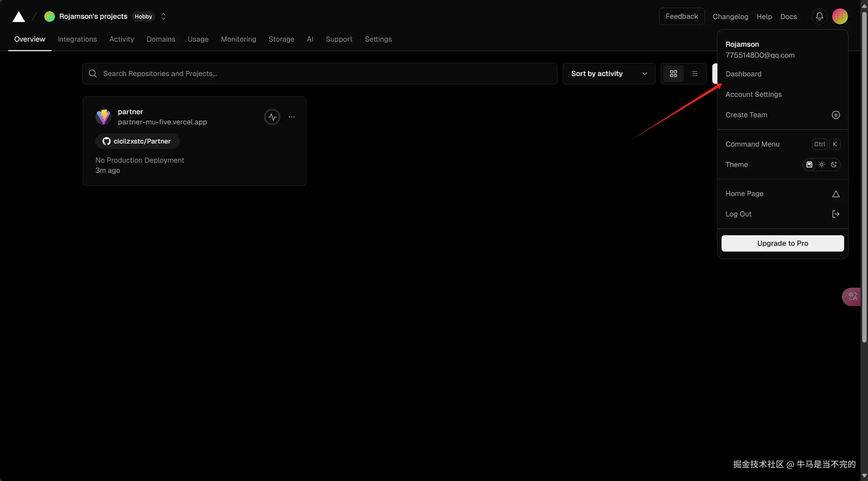
Task: Click the 3m ago timestamp
Action: point(108,170)
